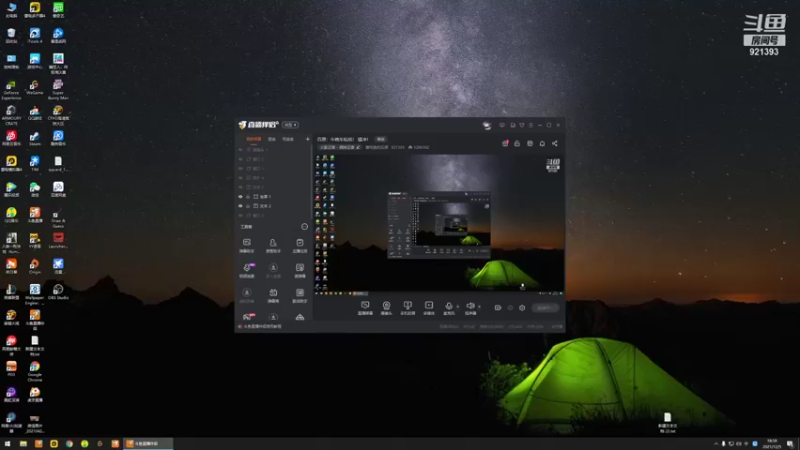Image resolution: width=800 pixels, height=450 pixels.
Task: Open GeForce Experience desktop shortcut
Action: (x=11, y=88)
